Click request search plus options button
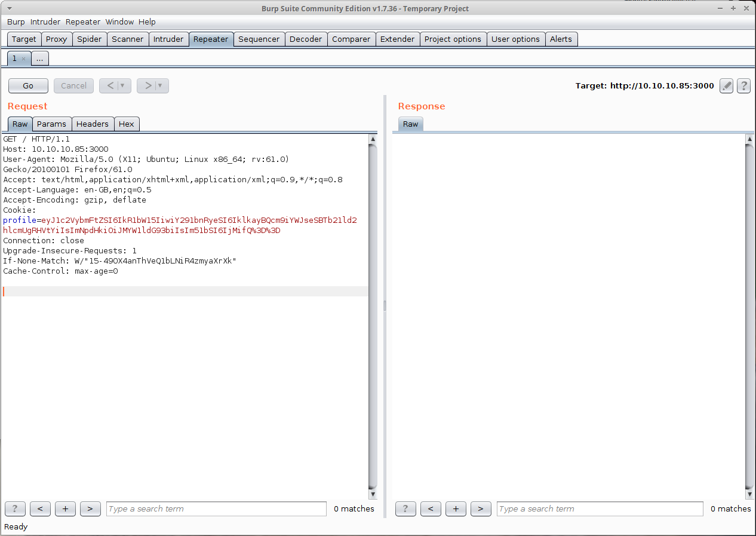The width and height of the screenshot is (756, 536). pos(65,509)
